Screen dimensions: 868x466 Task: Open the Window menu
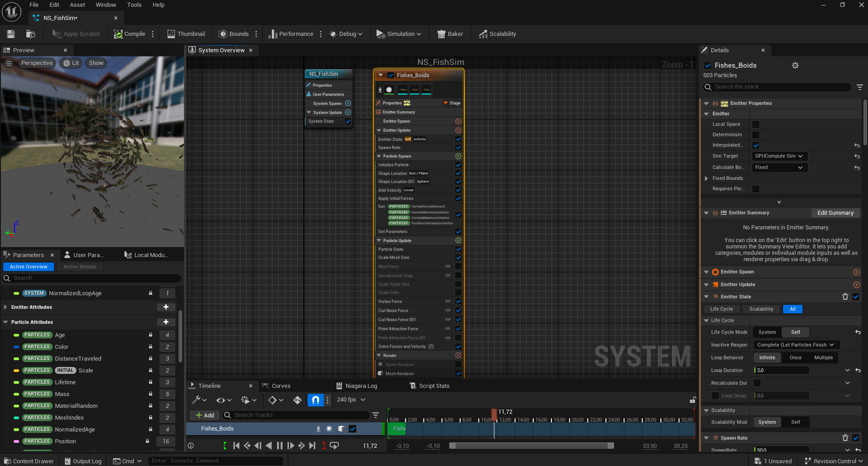pos(106,5)
